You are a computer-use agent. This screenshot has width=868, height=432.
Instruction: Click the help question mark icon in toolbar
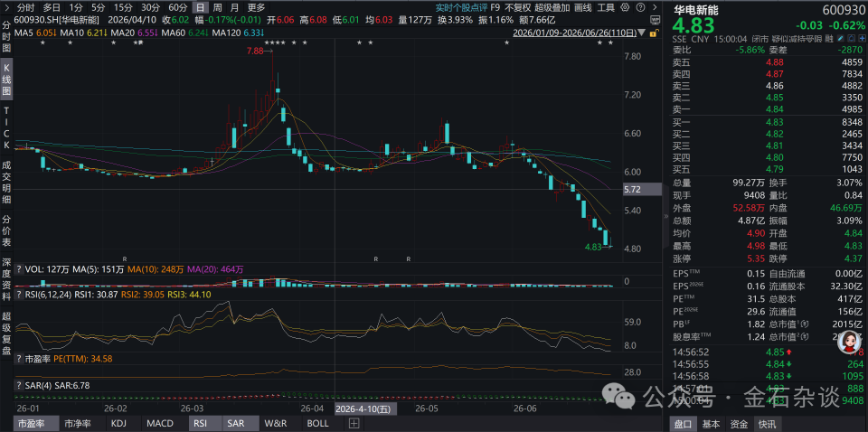click(x=640, y=7)
